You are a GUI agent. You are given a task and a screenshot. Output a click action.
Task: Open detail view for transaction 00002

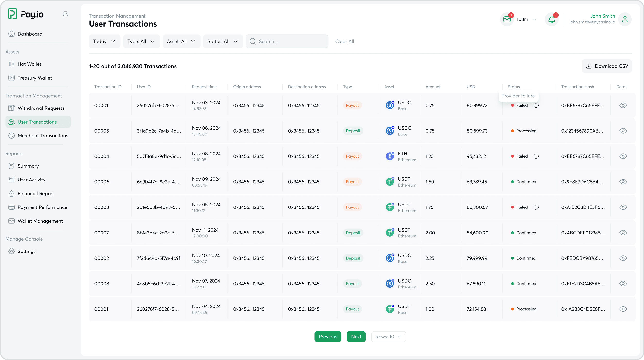click(623, 258)
